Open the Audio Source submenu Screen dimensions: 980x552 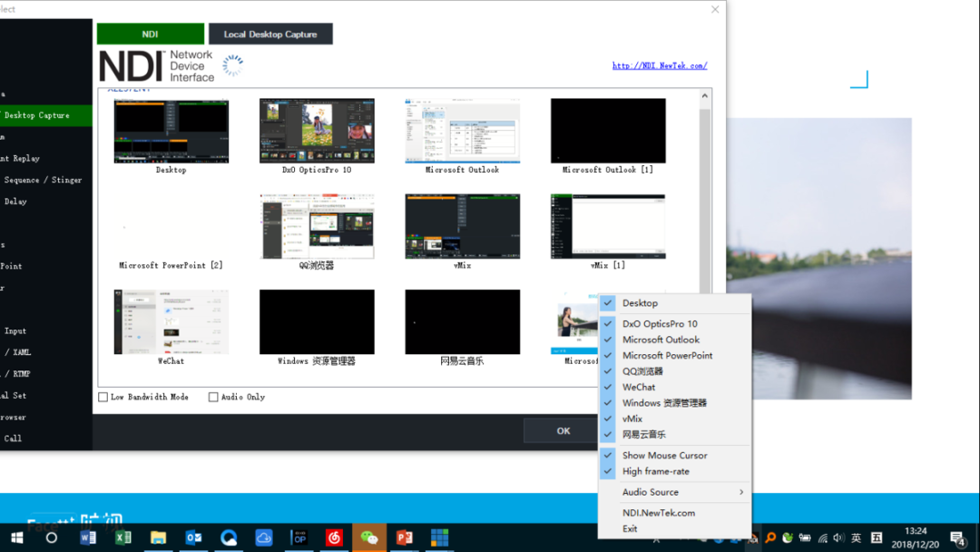pos(649,491)
